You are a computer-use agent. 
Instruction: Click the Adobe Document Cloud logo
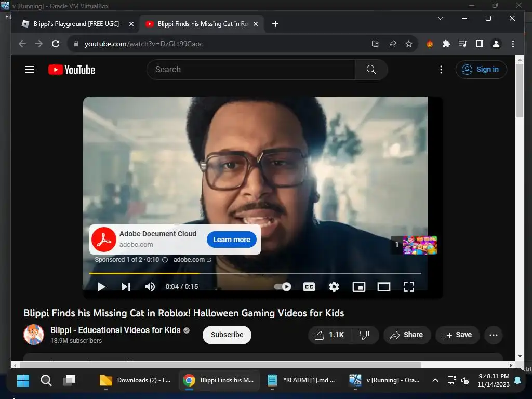click(104, 240)
